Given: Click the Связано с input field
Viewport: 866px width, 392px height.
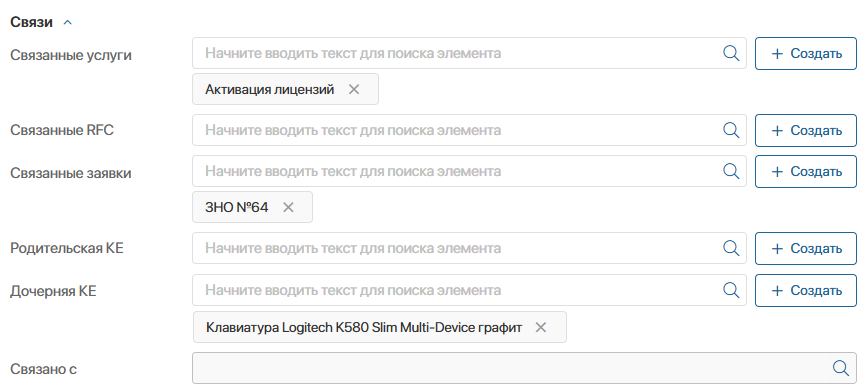Looking at the screenshot, I should coord(525,368).
